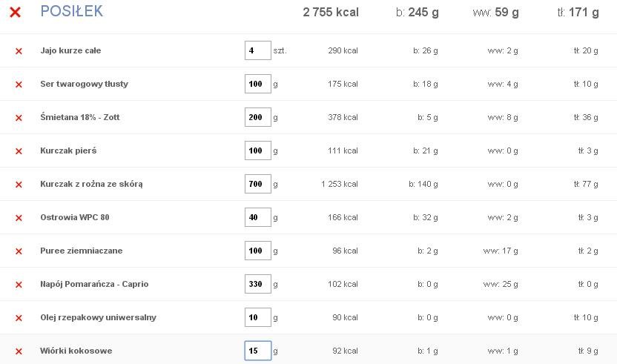The image size is (617, 364).
Task: Delete the Jajo kurze całe entry
Action: coord(19,51)
